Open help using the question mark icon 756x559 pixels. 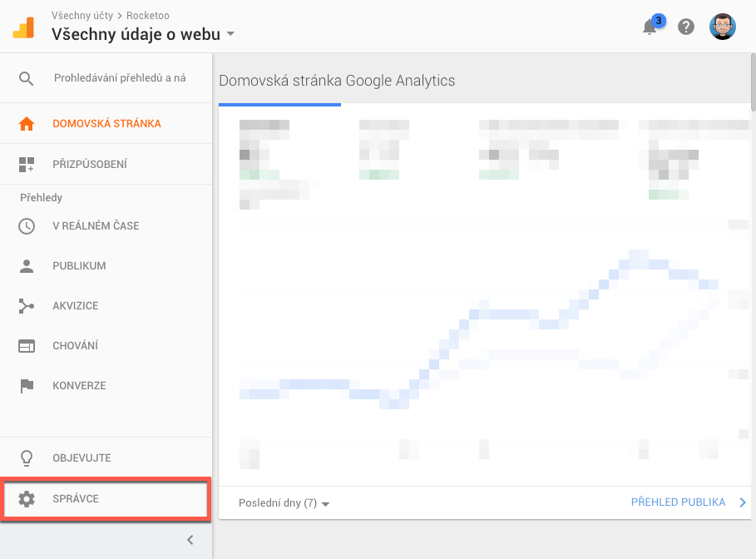685,27
